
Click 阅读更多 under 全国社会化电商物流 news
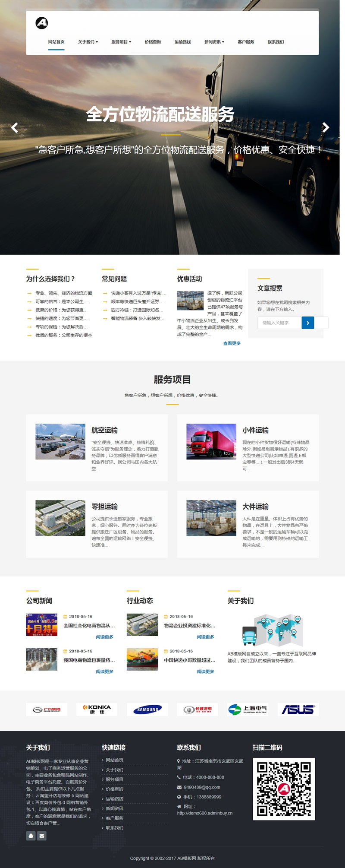pyautogui.click(x=104, y=637)
